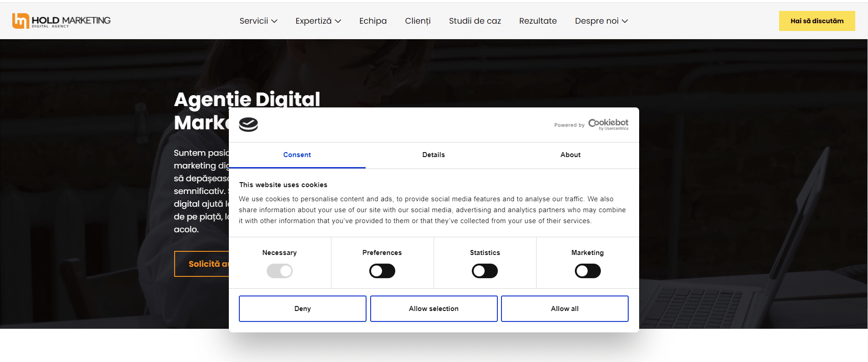This screenshot has width=868, height=362.
Task: Click the 'This website uses cookies' heading
Action: coord(283,185)
